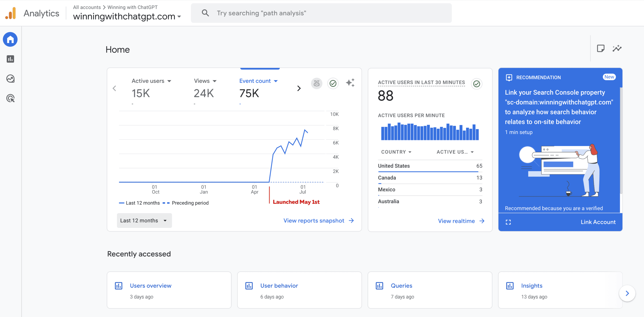The image size is (644, 317).
Task: Click the arrow beside 'View realtime'
Action: point(482,221)
